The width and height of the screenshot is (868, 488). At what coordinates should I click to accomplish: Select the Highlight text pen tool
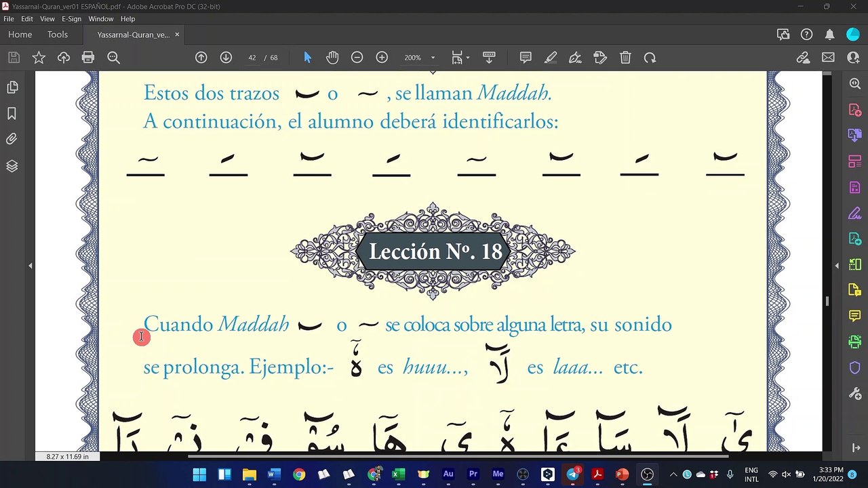[551, 58]
